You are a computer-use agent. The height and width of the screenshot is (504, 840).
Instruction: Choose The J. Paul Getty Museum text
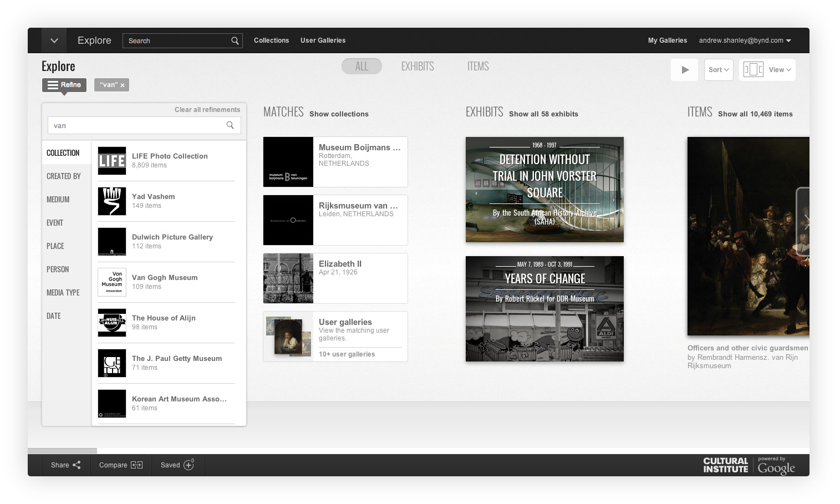pos(177,359)
